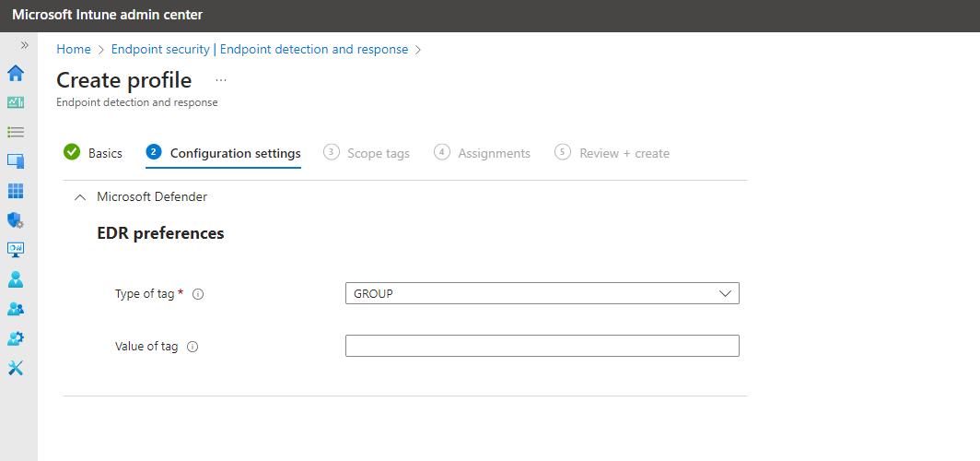Open All services list icon in sidebar
The width and height of the screenshot is (980, 461).
click(x=16, y=132)
